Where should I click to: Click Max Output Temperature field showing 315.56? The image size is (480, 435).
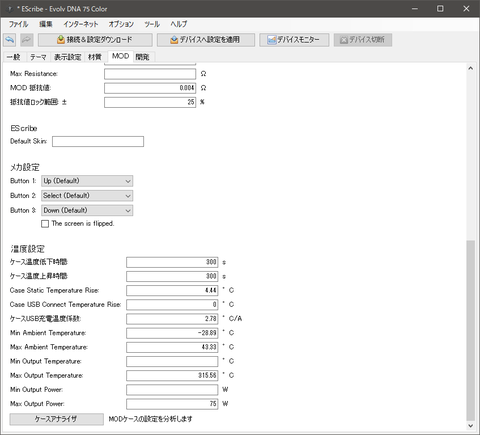[172, 375]
